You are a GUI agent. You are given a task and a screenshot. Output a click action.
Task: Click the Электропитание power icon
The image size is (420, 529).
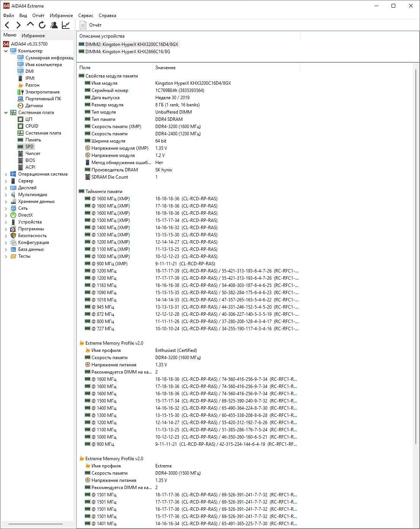pos(21,92)
